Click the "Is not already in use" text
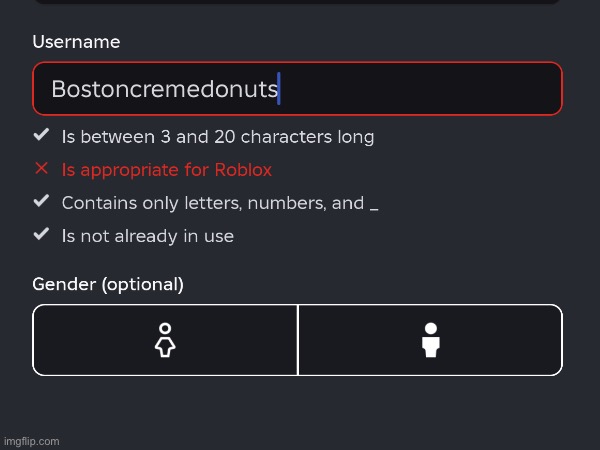This screenshot has width=600, height=450. click(x=148, y=236)
